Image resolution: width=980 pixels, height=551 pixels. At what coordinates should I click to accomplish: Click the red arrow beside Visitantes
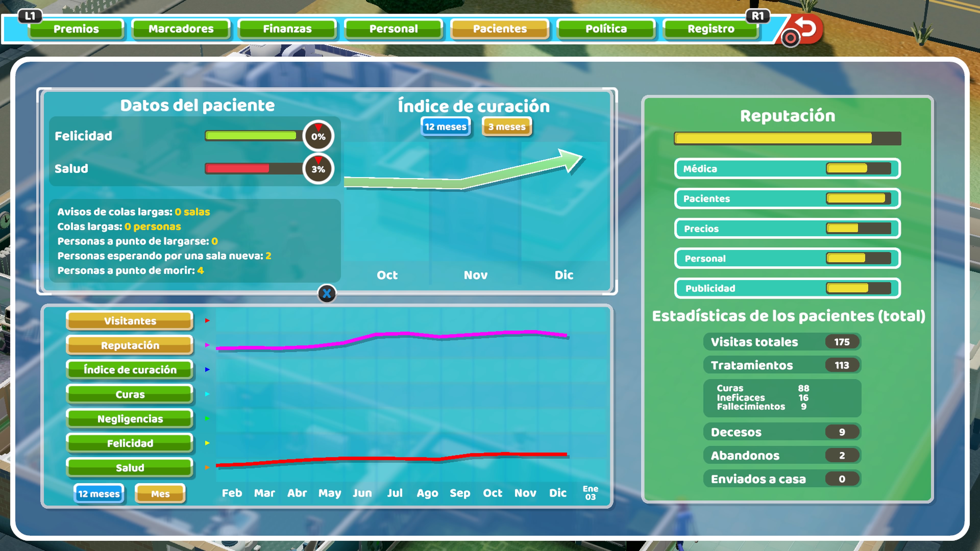point(207,321)
